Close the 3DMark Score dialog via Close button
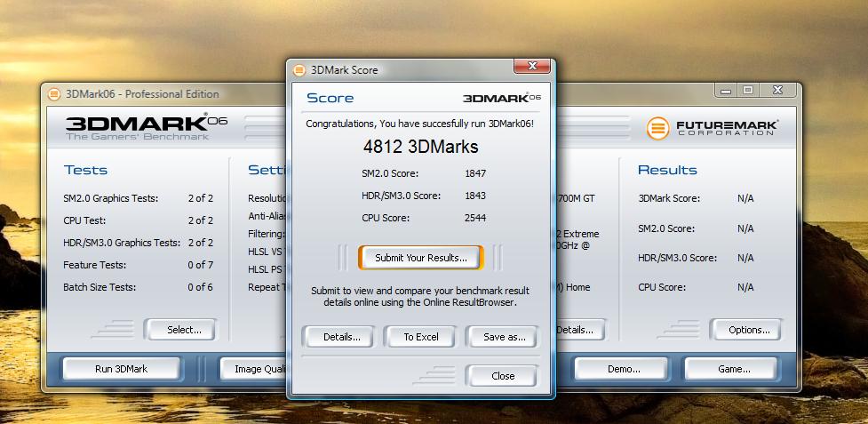This screenshot has width=868, height=424. [x=502, y=376]
